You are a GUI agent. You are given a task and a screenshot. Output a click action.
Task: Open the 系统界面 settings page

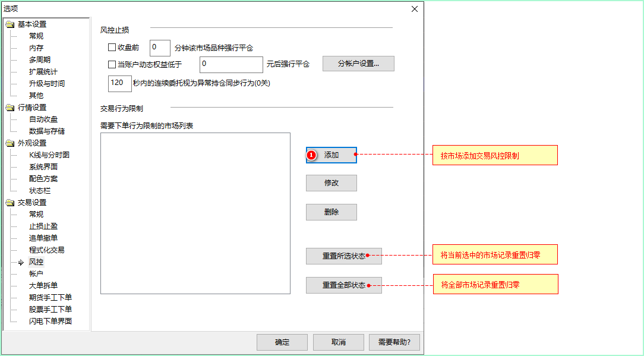tap(43, 167)
